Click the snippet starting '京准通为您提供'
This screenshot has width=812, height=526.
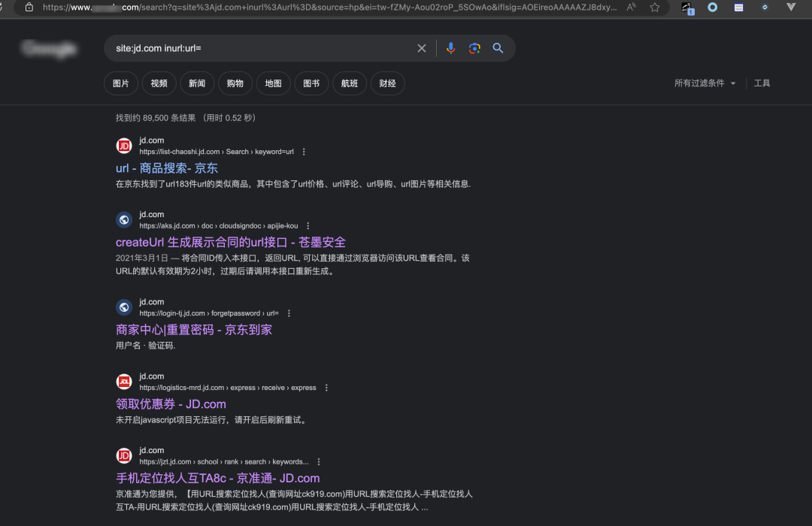point(294,500)
